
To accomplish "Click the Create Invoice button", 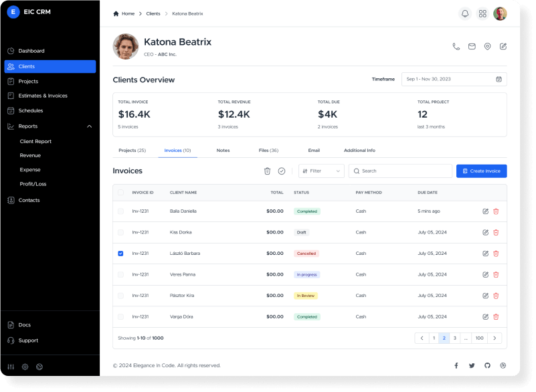I will click(x=481, y=171).
